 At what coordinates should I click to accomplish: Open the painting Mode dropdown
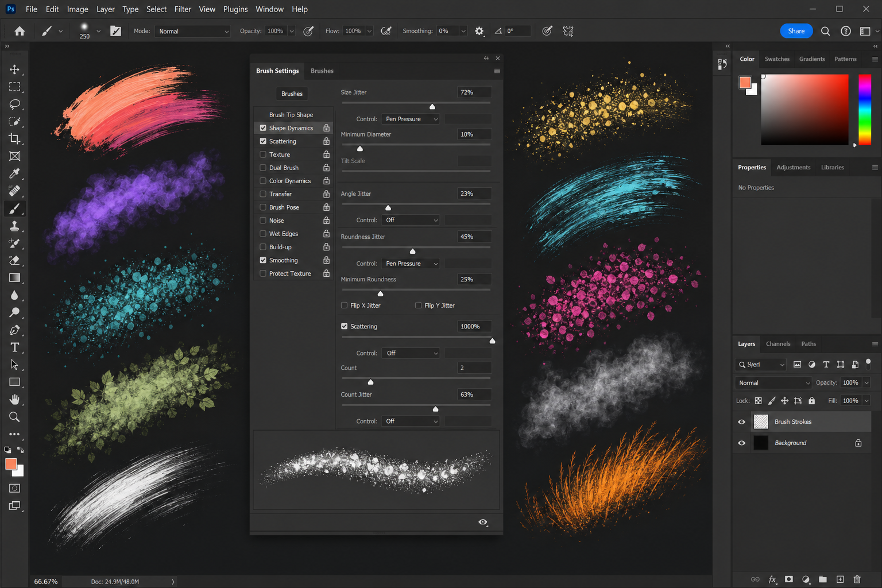[x=192, y=31]
